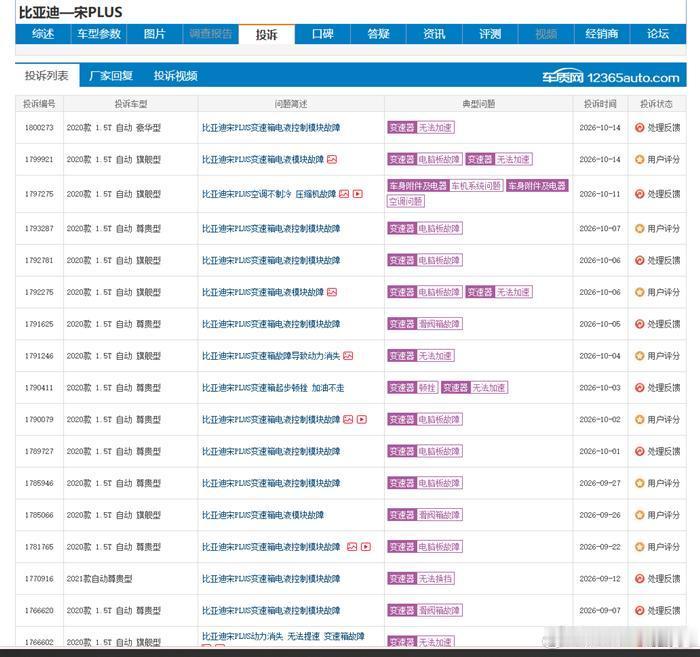Open the 答疑 tab
Viewport: 700px width, 657px height.
[x=378, y=34]
